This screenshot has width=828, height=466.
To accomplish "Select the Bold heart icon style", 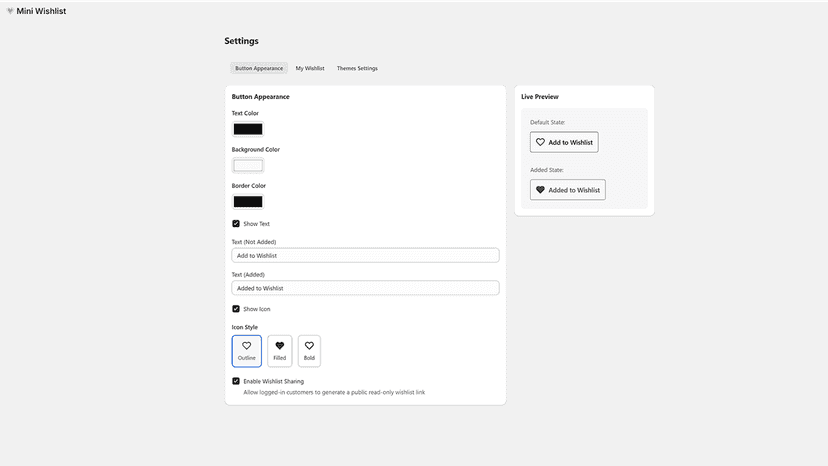I will tap(309, 351).
